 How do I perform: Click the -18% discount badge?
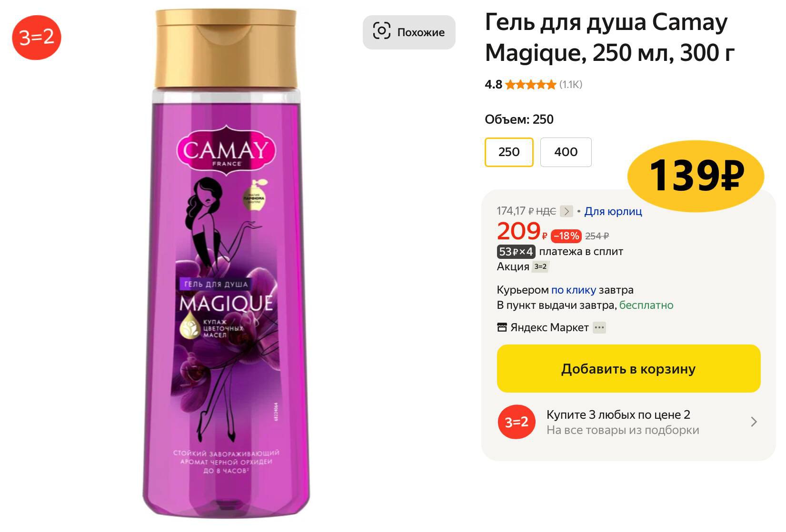[x=566, y=236]
